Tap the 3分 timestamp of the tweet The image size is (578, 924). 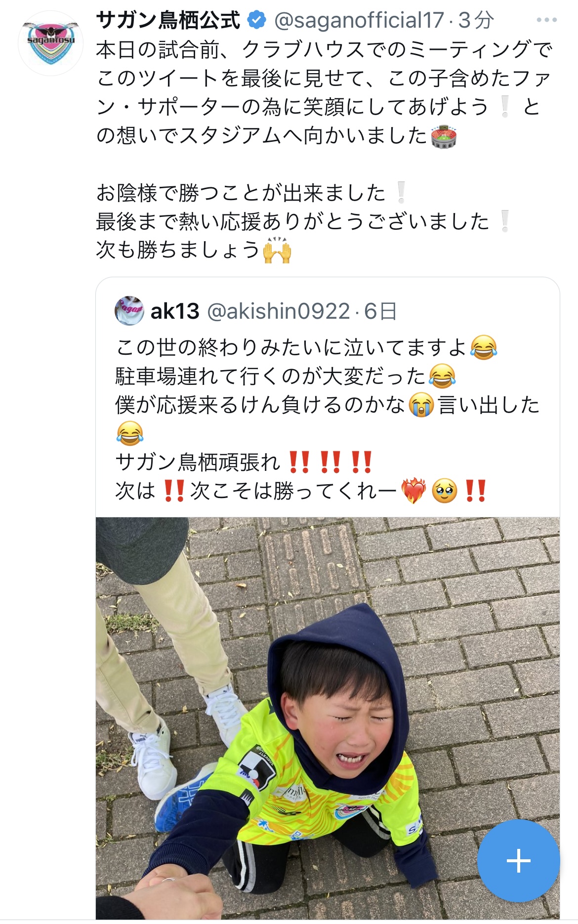coord(476,21)
